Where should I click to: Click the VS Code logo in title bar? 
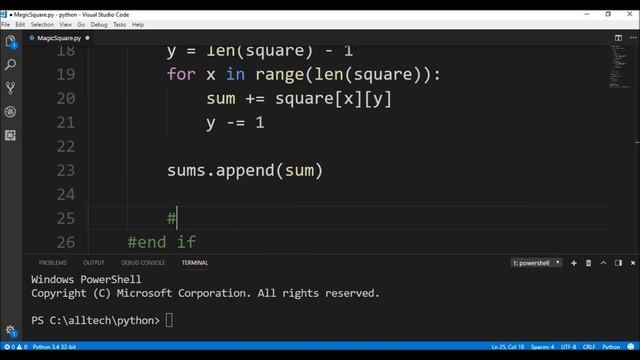point(4,15)
